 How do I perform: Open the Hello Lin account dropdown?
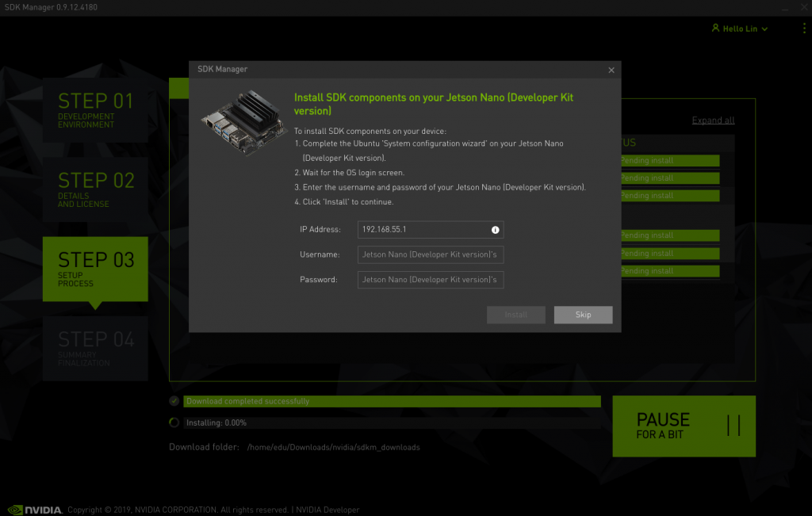point(740,29)
